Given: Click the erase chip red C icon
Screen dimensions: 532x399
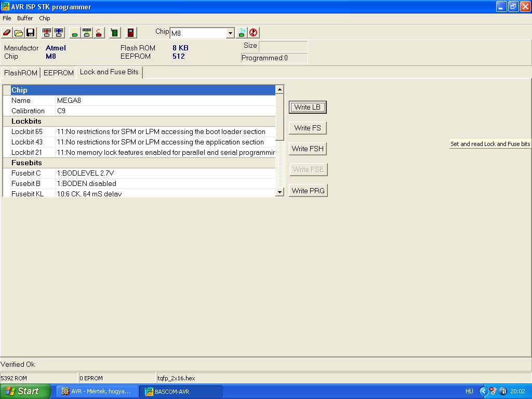Looking at the screenshot, I should point(99,33).
